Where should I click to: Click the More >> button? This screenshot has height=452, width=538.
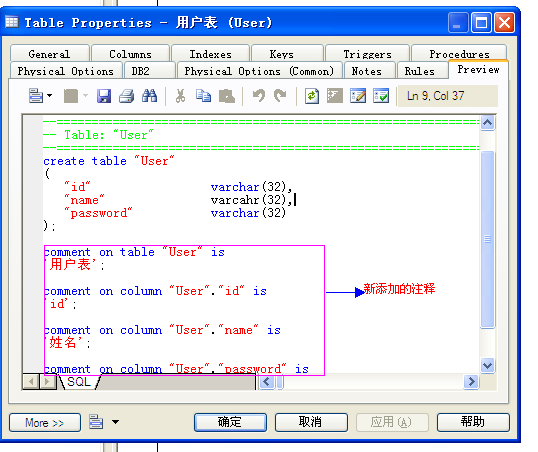tap(45, 422)
